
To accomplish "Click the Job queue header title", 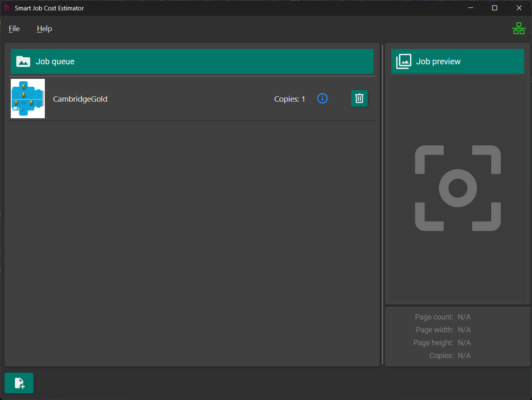I will (x=55, y=61).
